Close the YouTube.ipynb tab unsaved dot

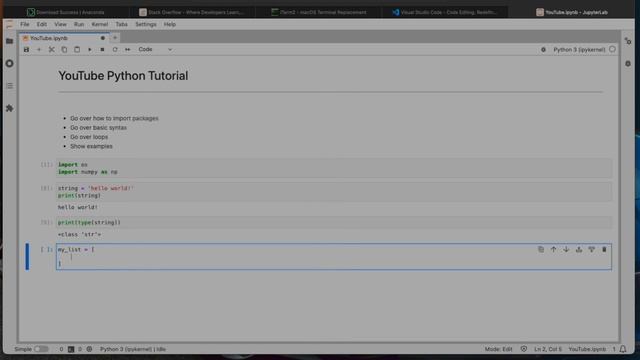coord(102,38)
